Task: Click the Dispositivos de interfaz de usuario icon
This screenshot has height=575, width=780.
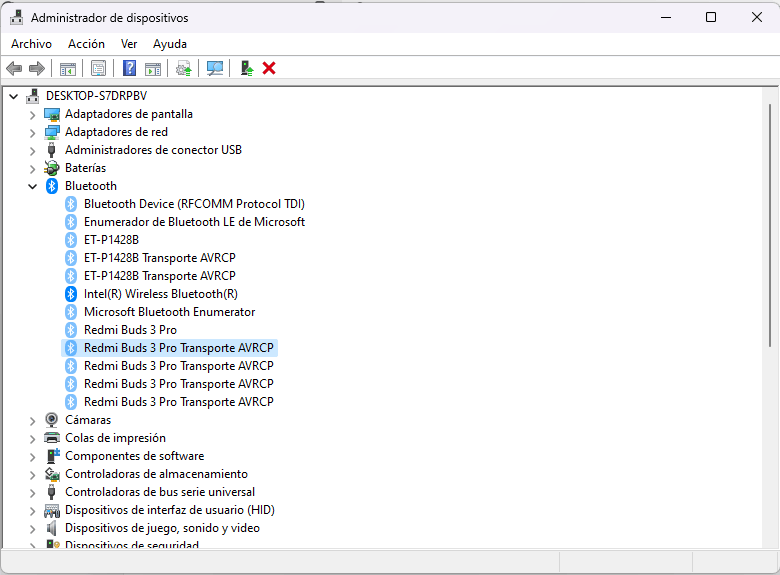Action: pos(52,510)
